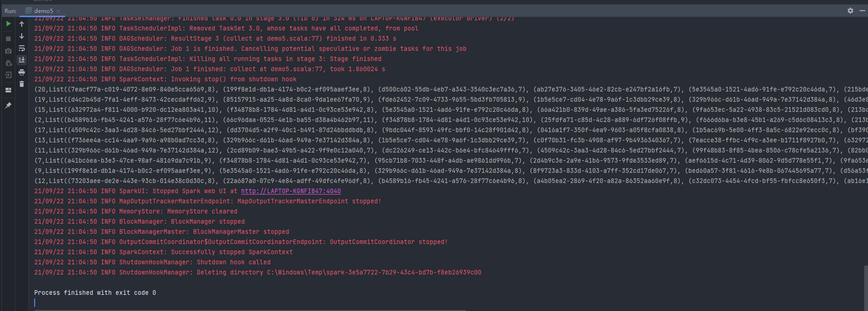
Task: Click the 'Shutdown hook called' log line
Action: point(152,262)
